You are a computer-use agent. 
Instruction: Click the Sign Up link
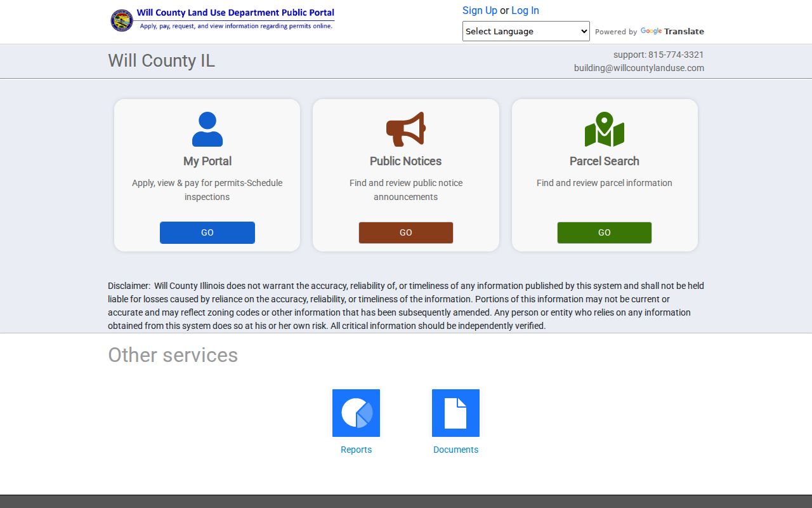click(480, 10)
